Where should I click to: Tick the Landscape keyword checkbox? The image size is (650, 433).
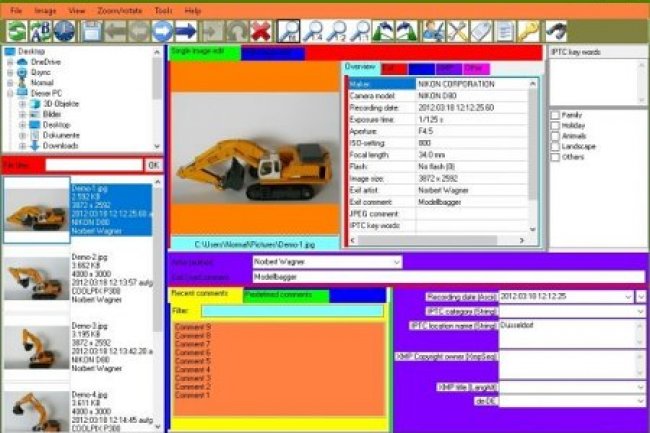coord(555,147)
